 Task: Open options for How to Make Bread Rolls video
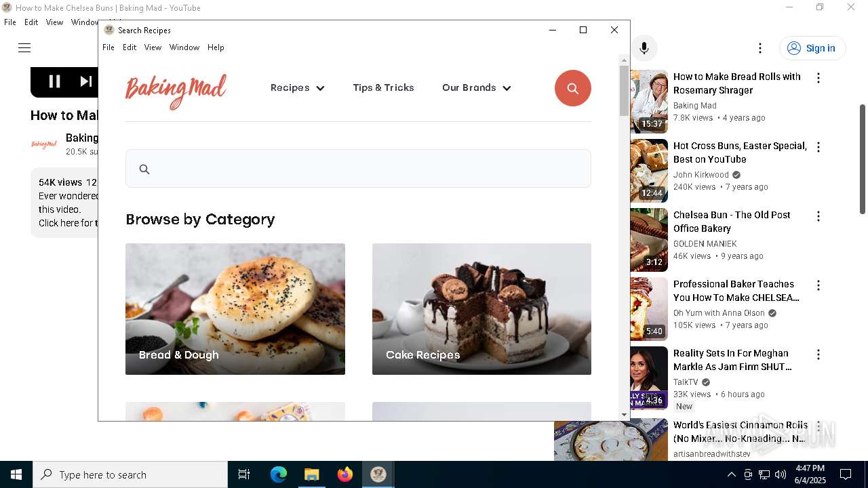(818, 78)
